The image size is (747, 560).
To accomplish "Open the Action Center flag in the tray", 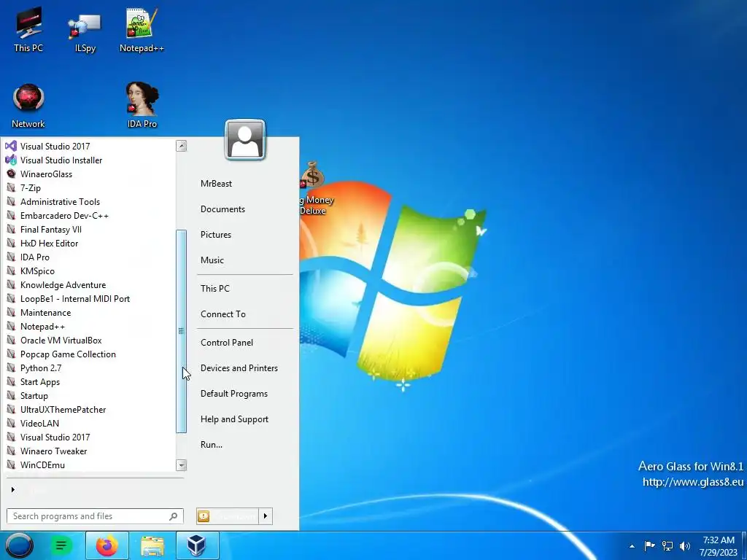I will [x=649, y=545].
